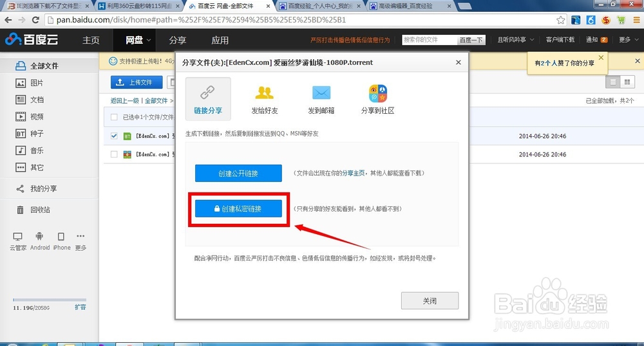
Task: Switch to grid thumbnail view layout
Action: click(x=627, y=82)
